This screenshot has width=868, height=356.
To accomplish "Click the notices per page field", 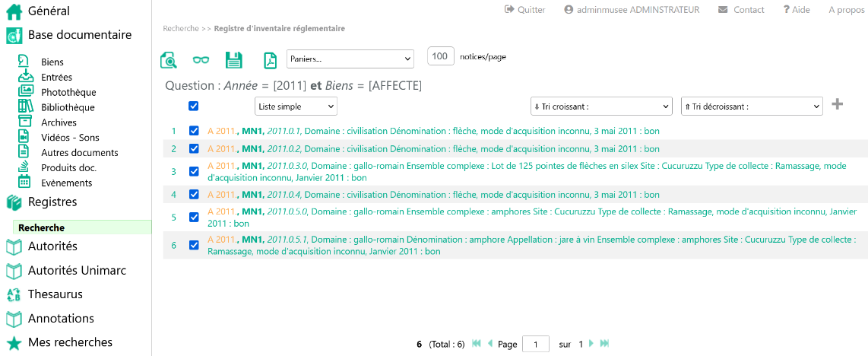I will pos(441,56).
